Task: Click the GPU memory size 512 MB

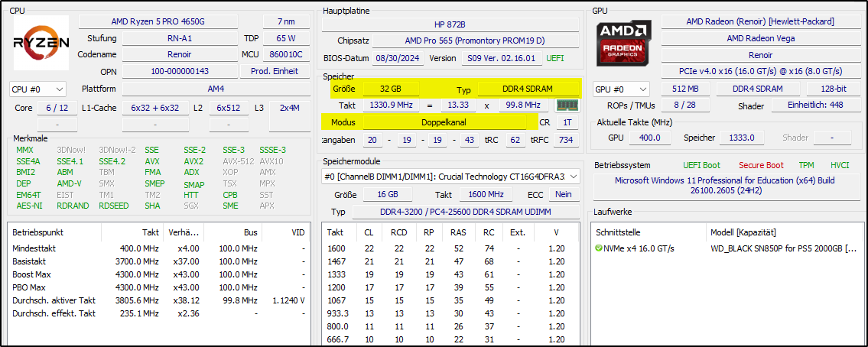Action: (686, 89)
